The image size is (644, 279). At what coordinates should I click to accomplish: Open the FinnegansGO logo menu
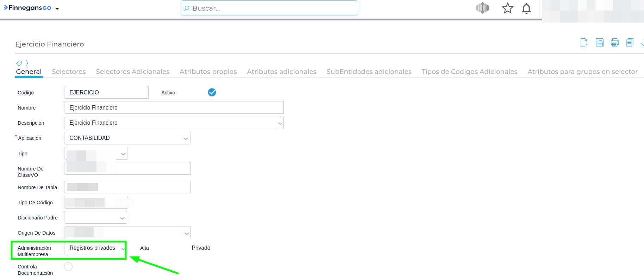[32, 8]
